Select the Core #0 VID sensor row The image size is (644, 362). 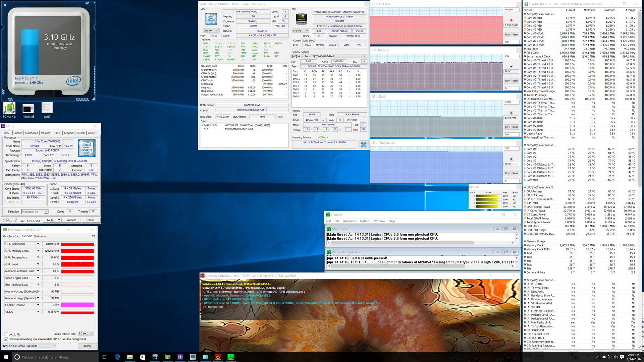click(580, 18)
